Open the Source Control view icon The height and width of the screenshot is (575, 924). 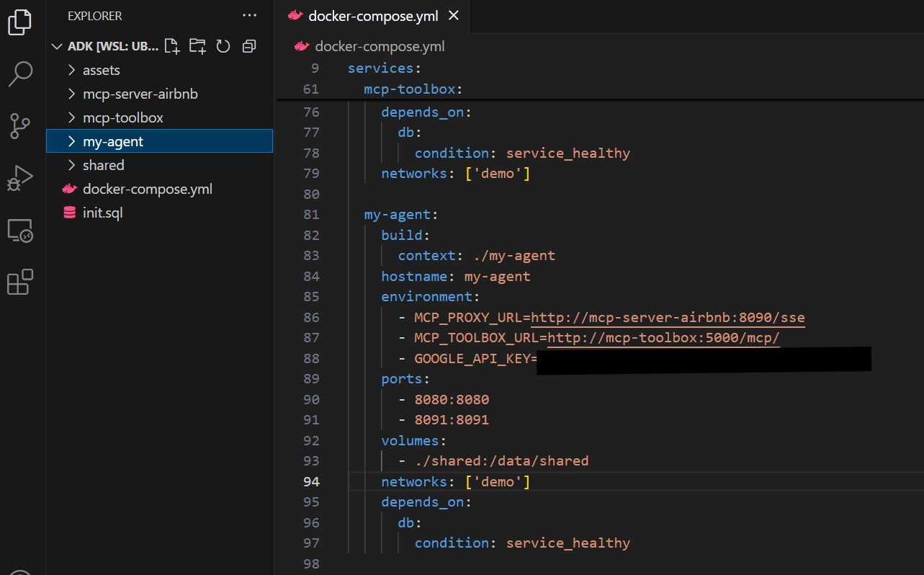click(19, 126)
